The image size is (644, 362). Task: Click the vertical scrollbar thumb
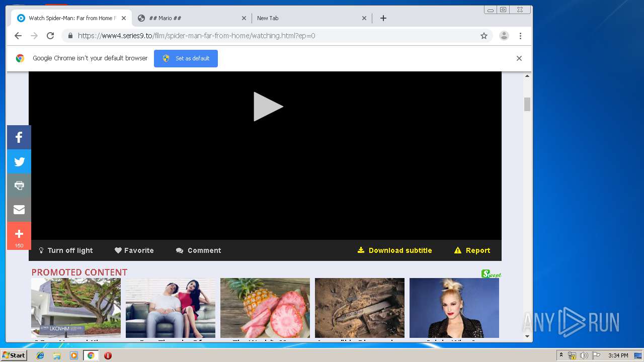pos(527,104)
